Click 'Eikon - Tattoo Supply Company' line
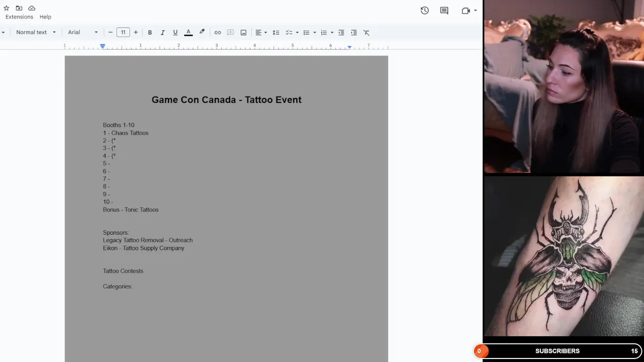This screenshot has width=644, height=362. (143, 248)
